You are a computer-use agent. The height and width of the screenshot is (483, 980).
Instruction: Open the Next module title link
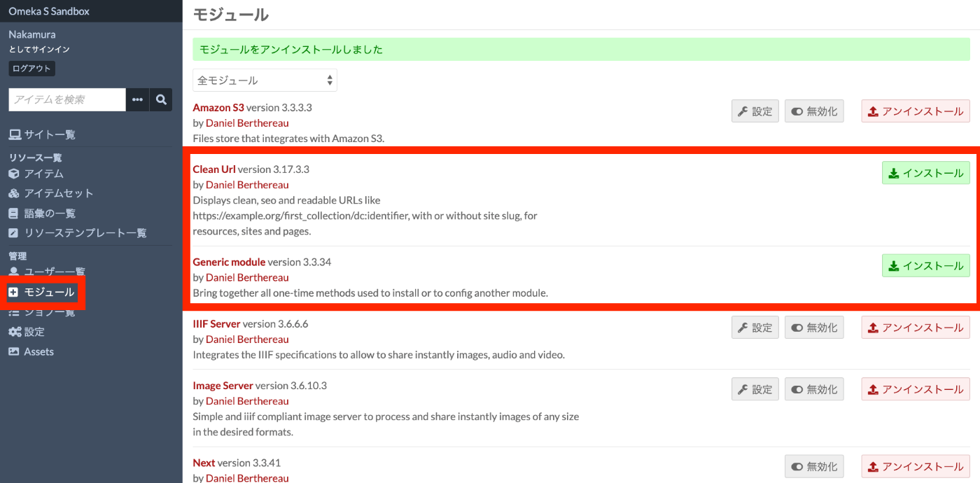[204, 463]
